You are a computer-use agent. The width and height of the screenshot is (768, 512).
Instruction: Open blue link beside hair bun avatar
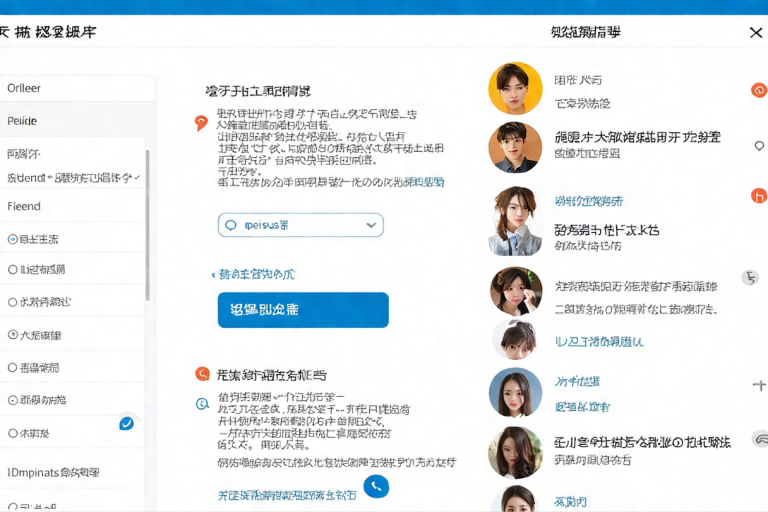click(599, 341)
